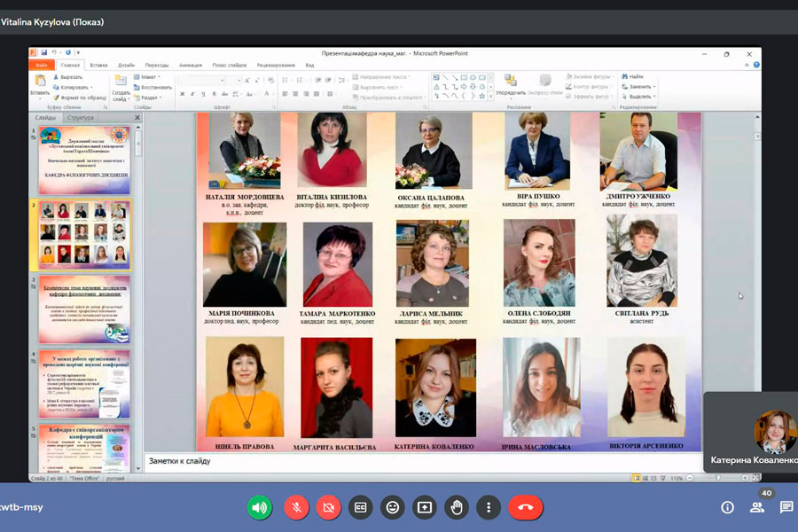798x532 pixels.
Task: Click the green audio output button
Action: tap(259, 507)
